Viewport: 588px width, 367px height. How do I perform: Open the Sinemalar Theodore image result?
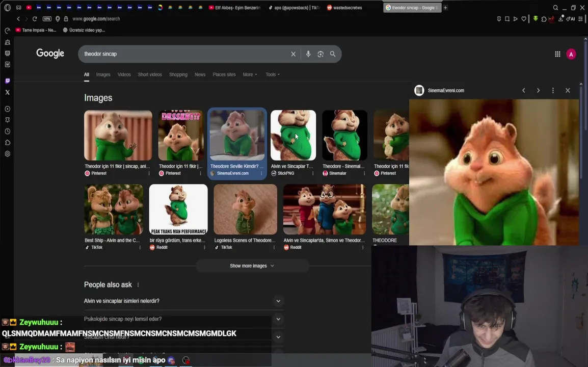344,136
